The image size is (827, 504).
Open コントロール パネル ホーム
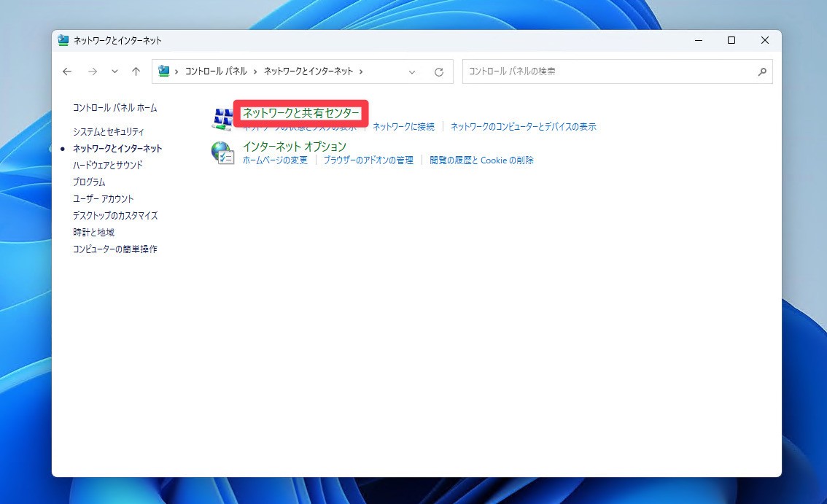point(114,108)
